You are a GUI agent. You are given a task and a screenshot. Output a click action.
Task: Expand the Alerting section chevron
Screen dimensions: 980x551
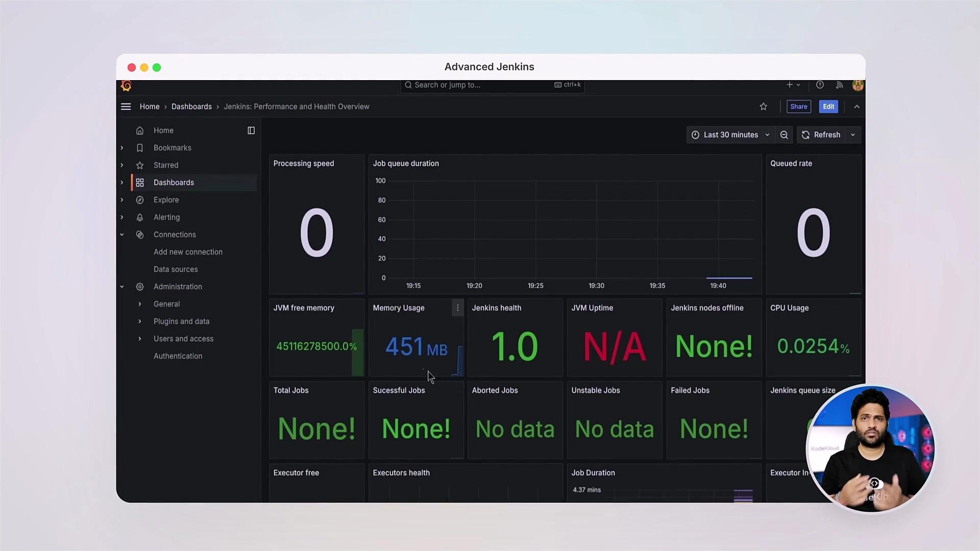tap(122, 217)
